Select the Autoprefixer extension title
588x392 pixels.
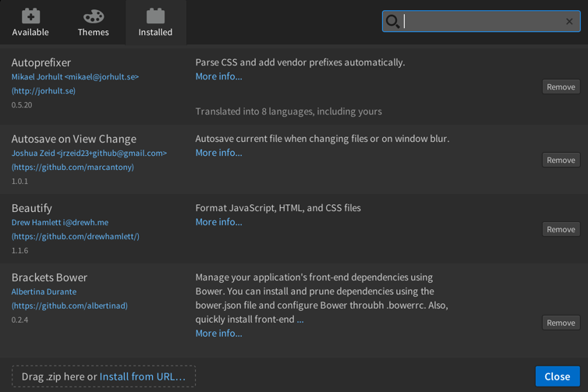[41, 62]
